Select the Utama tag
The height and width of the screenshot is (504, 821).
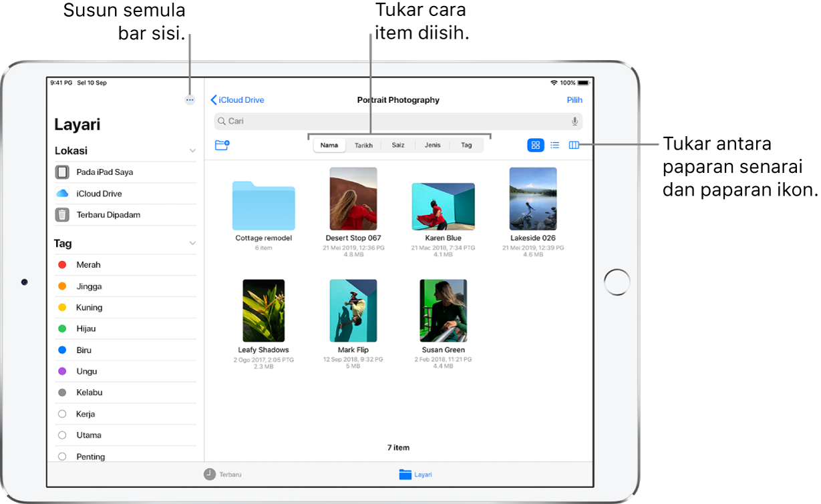point(126,435)
